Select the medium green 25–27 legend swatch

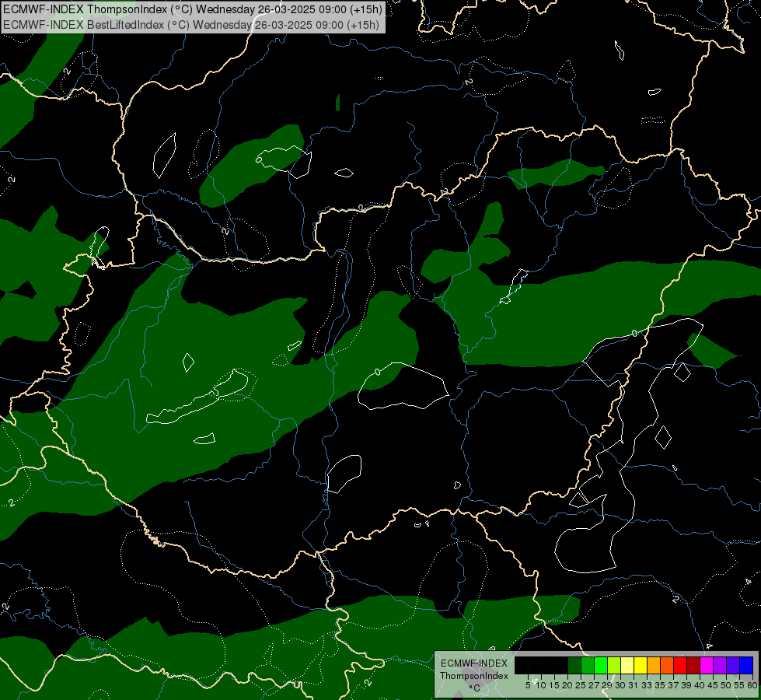click(588, 665)
